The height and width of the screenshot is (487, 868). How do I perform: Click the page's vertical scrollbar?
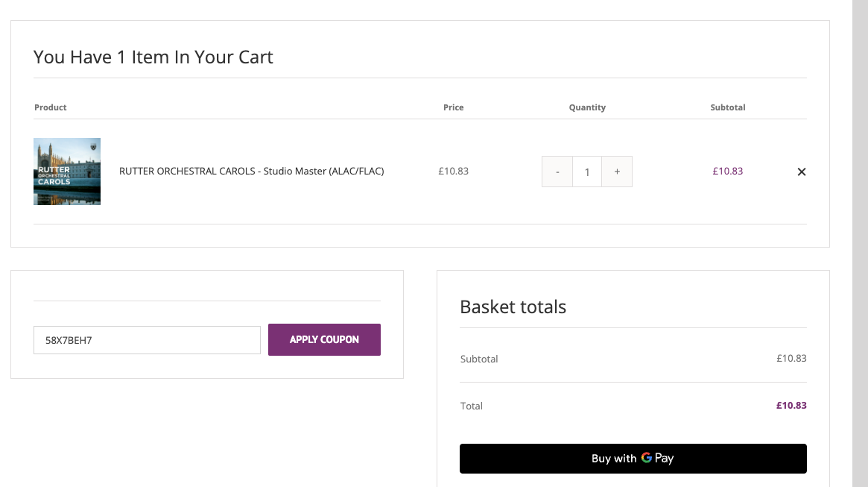(860, 243)
